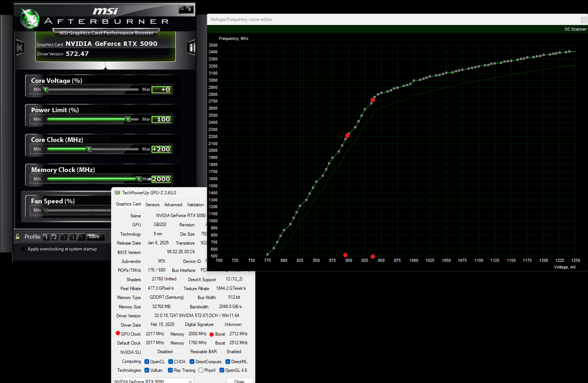Click the BIOS Version 98.02.2E.00.C6
This screenshot has height=383, width=588.
(181, 252)
